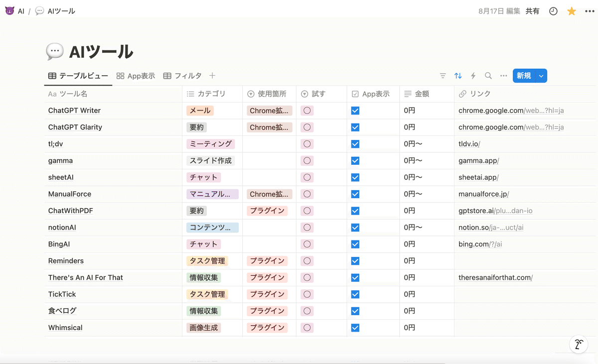Open the top-right three-dot page menu

click(x=590, y=11)
